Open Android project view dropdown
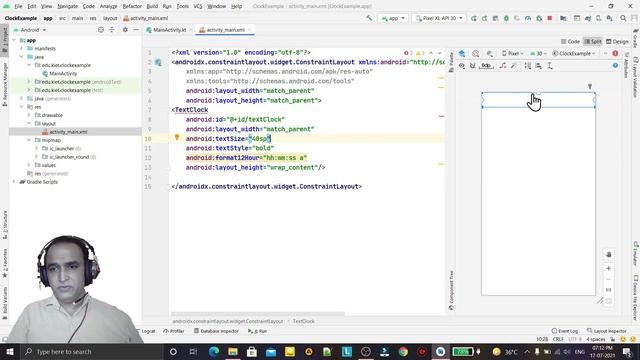 coord(29,30)
